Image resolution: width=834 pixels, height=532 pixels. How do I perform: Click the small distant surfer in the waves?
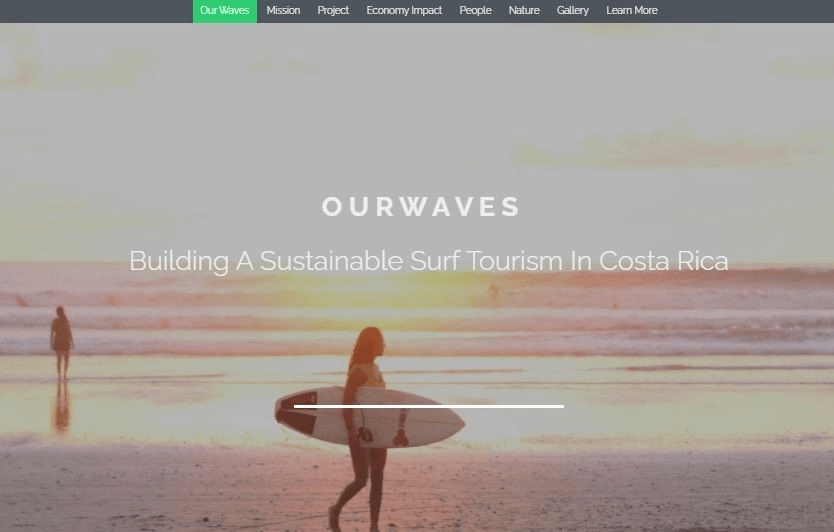494,292
